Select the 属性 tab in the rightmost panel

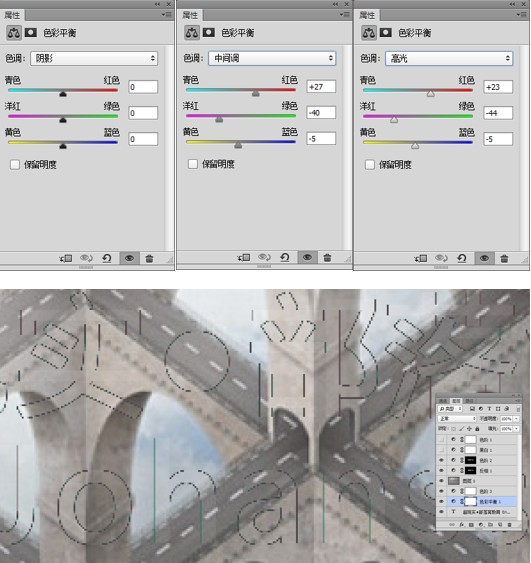point(367,15)
